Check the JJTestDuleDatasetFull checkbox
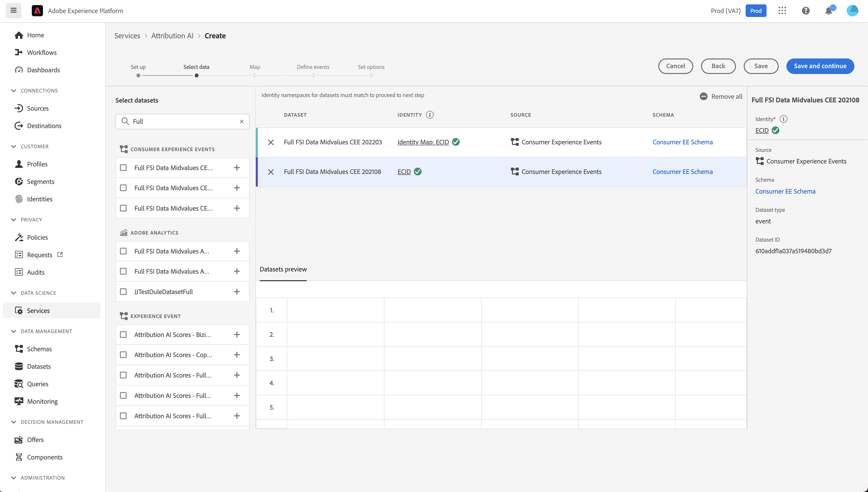Viewport: 868px width, 492px height. pos(123,292)
